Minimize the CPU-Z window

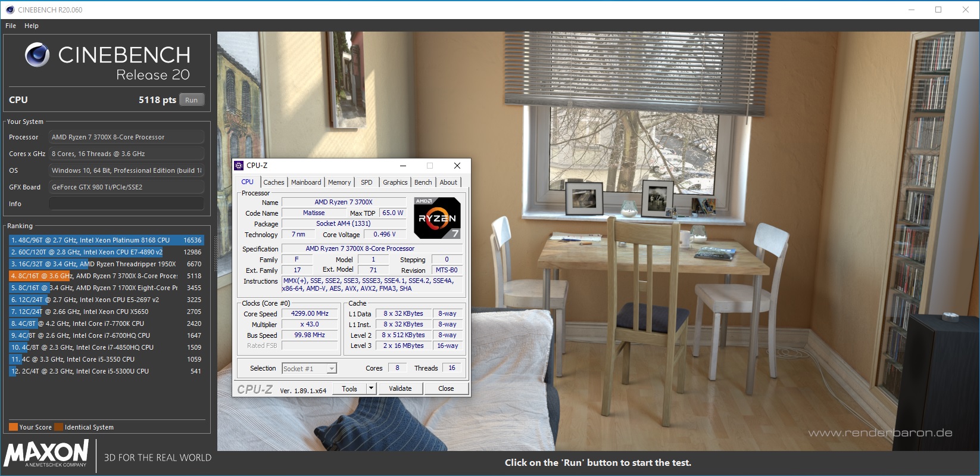[x=403, y=166]
